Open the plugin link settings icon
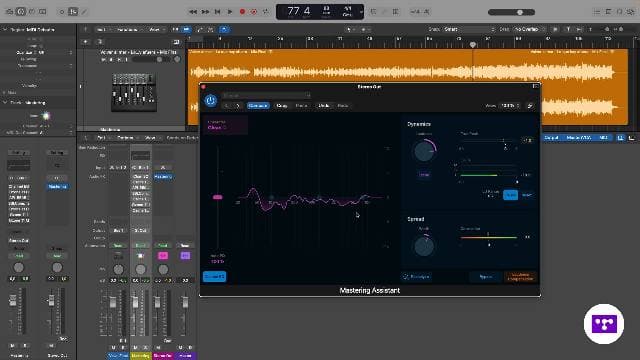 [530, 106]
